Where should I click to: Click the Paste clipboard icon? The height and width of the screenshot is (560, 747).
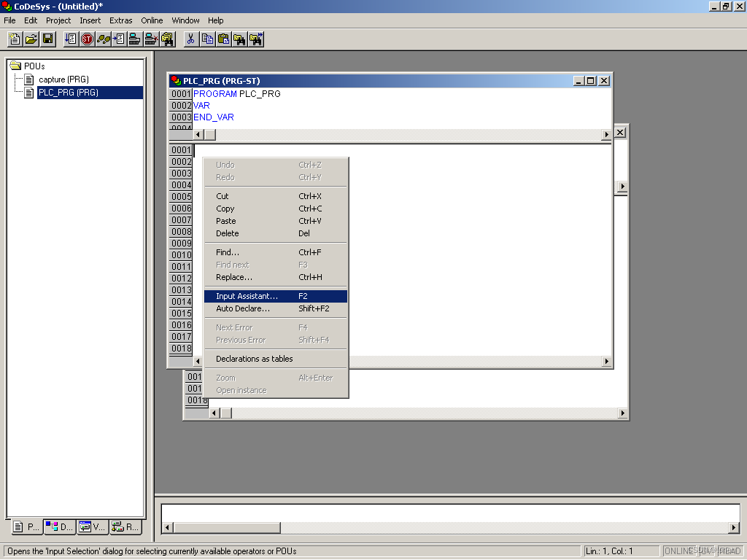click(223, 39)
